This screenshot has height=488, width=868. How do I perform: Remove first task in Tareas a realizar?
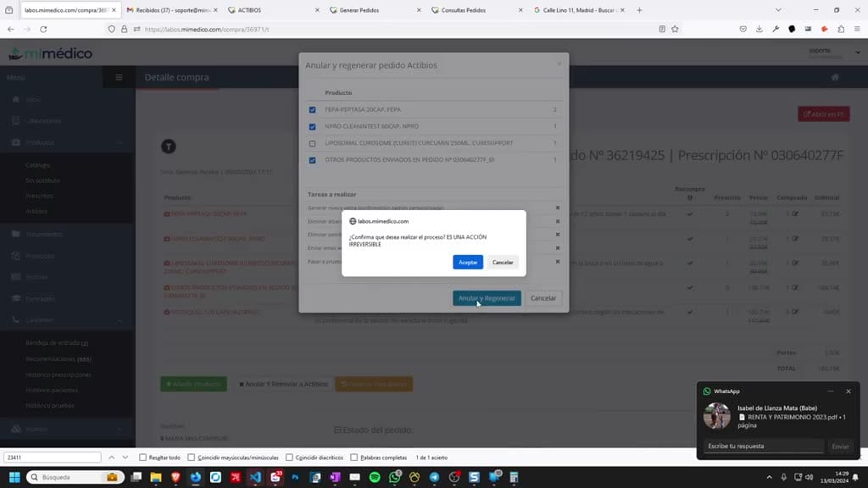(558, 208)
